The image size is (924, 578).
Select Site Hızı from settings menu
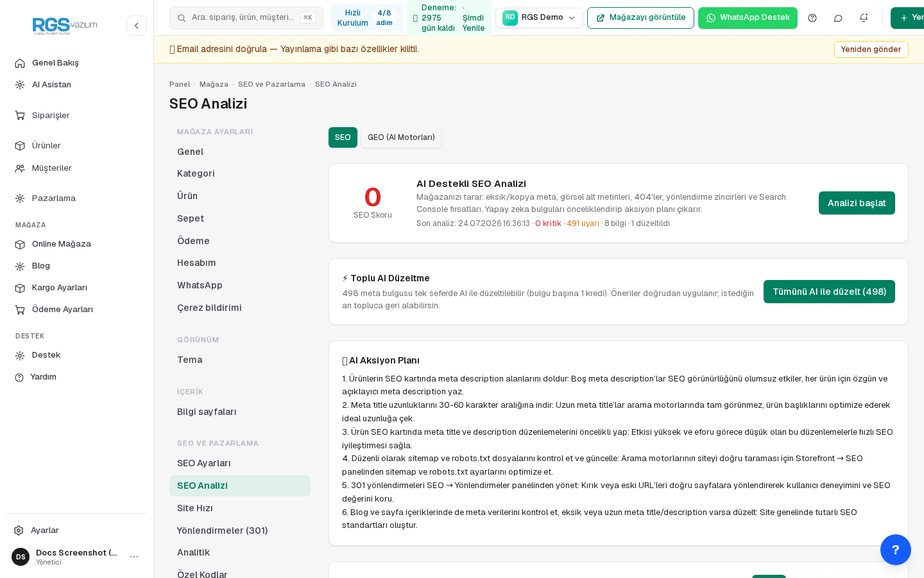coord(240,508)
